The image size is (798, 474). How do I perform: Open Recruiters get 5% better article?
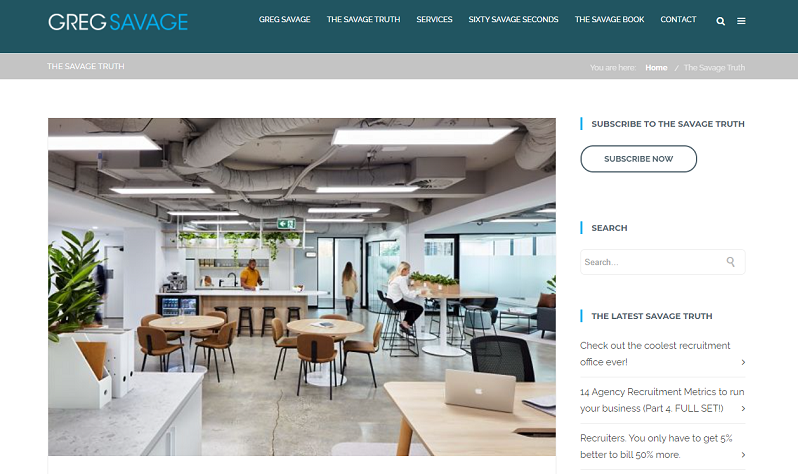(x=656, y=447)
